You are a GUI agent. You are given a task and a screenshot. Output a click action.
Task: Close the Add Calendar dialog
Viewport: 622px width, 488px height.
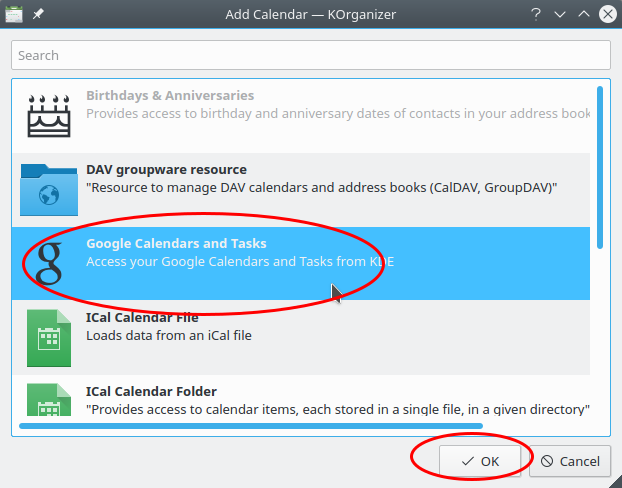(608, 14)
